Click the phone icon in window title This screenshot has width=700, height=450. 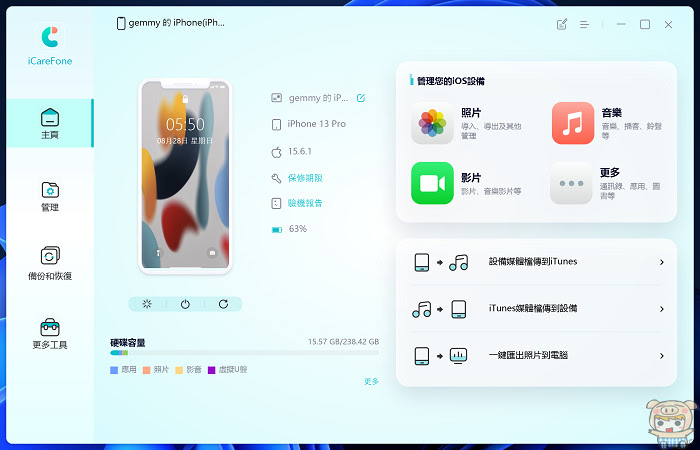tap(121, 23)
